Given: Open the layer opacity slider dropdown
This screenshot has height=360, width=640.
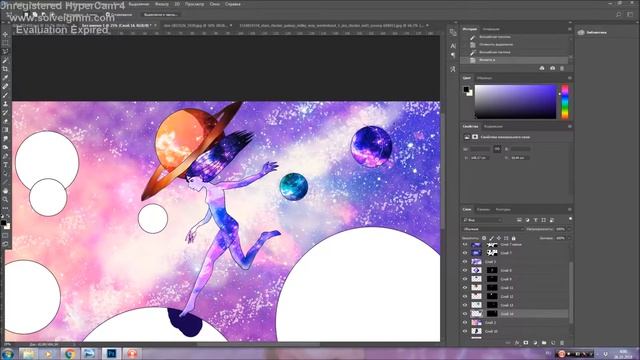Looking at the screenshot, I should pos(569,229).
